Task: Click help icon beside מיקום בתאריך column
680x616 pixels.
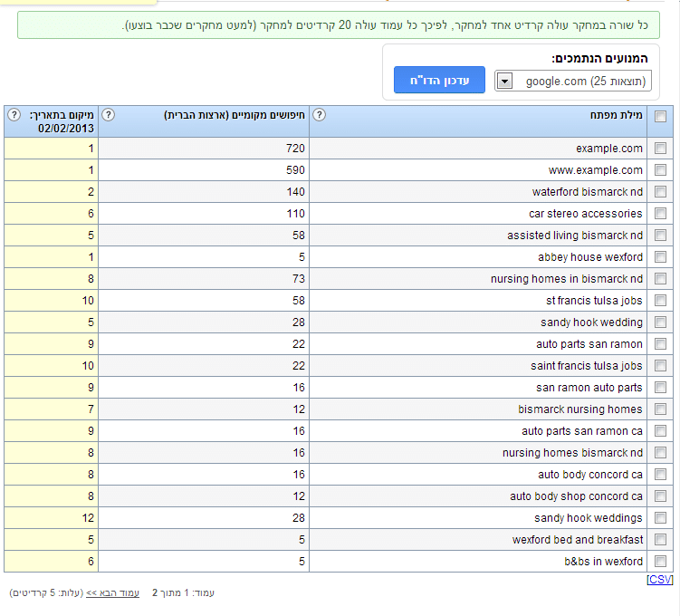Action: click(14, 115)
